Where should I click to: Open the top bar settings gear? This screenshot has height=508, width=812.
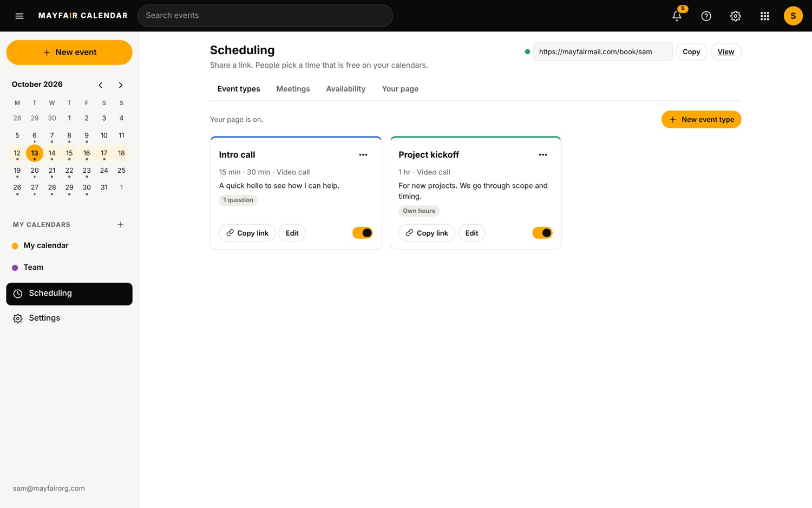tap(736, 16)
